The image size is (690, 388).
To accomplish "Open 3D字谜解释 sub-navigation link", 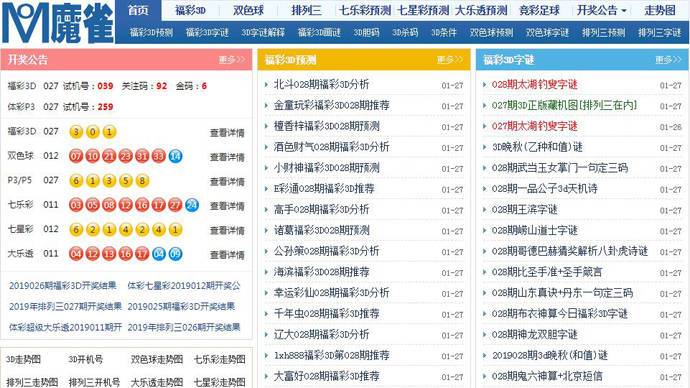I will coord(263,33).
